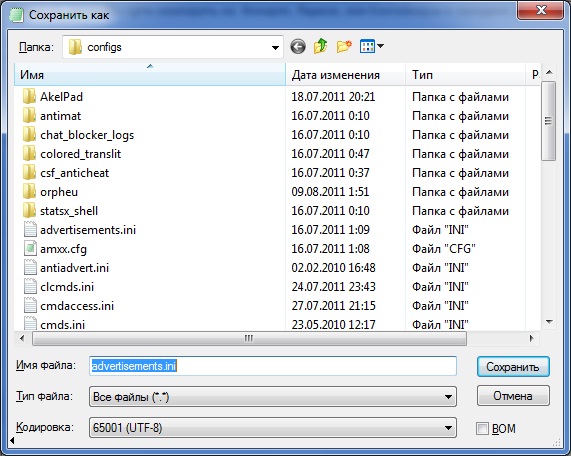Image resolution: width=571 pixels, height=456 pixels.
Task: Click the file name input field
Action: tap(273, 366)
